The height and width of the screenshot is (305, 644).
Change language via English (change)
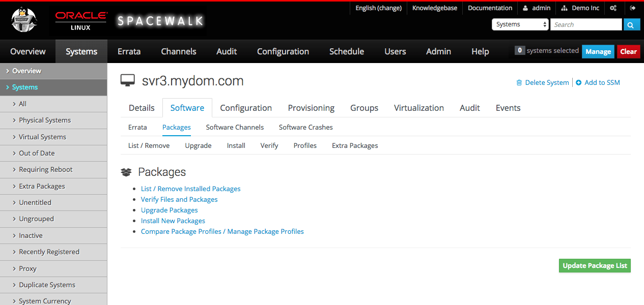(x=378, y=8)
